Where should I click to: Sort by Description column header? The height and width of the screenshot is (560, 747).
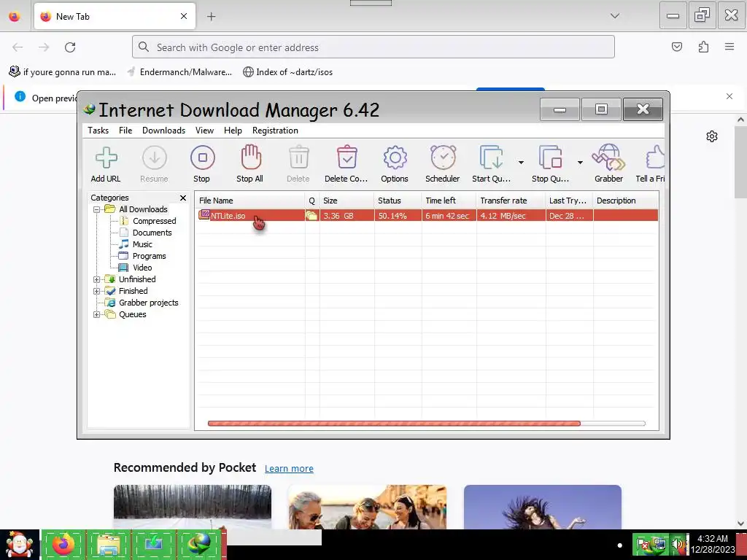[x=625, y=201]
